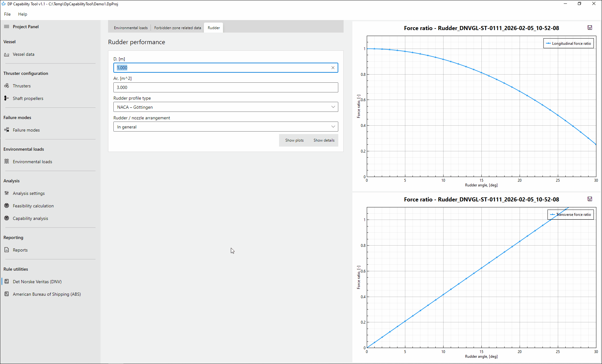
Task: Open the File menu
Action: click(x=8, y=14)
